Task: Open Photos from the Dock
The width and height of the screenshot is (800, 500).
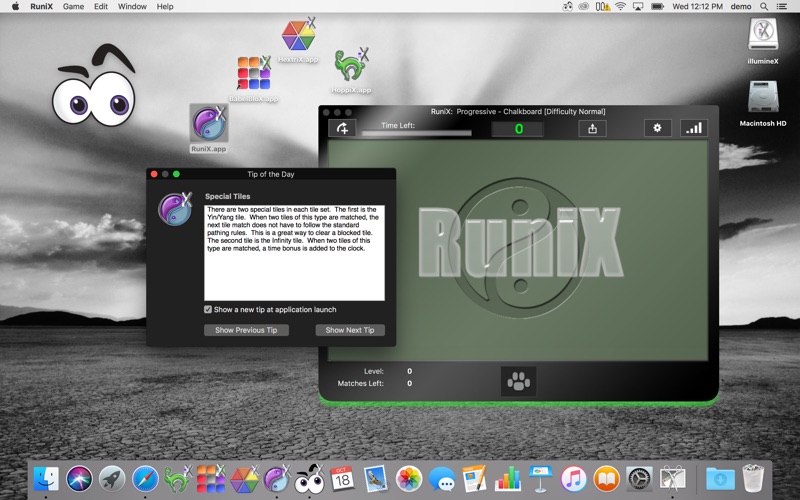Action: [409, 479]
